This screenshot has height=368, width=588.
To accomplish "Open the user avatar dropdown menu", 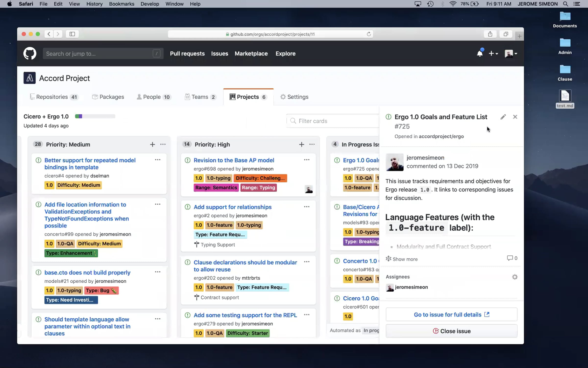I will coord(511,53).
